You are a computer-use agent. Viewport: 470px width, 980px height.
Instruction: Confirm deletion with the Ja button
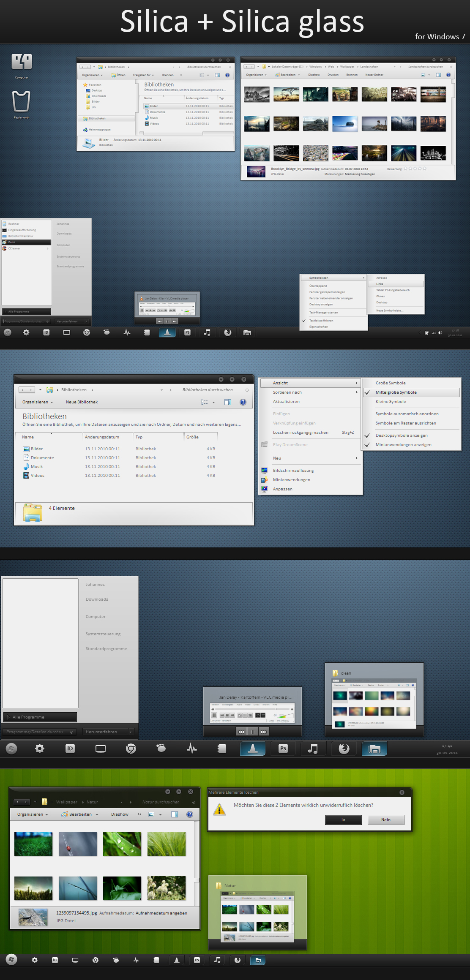coord(343,820)
